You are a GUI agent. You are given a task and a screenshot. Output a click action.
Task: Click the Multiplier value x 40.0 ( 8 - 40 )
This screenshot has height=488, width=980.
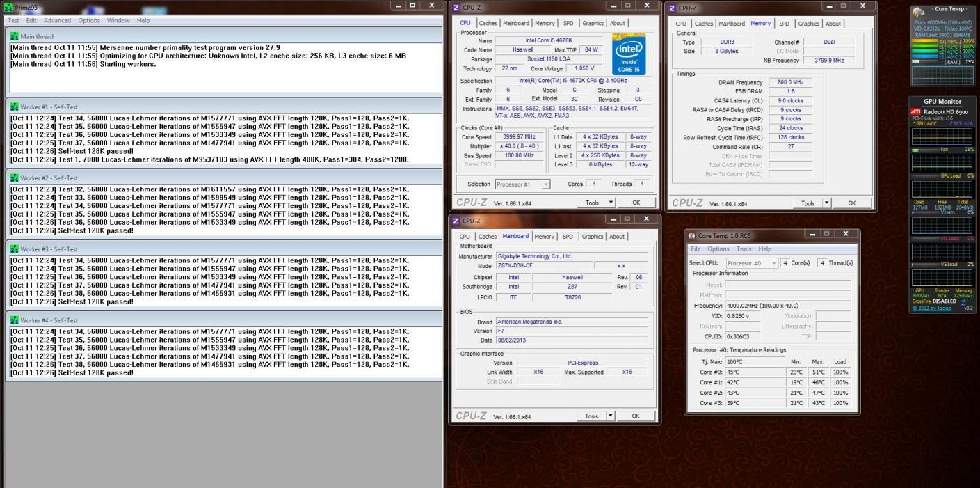point(519,146)
